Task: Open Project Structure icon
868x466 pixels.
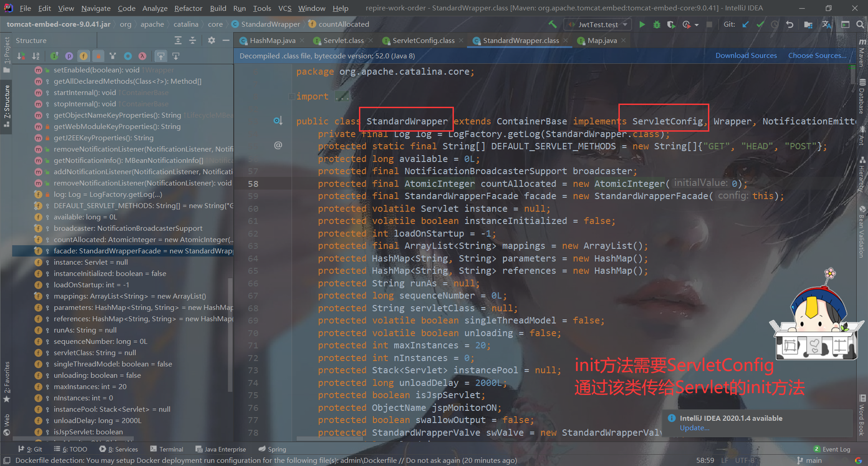Action: 808,24
